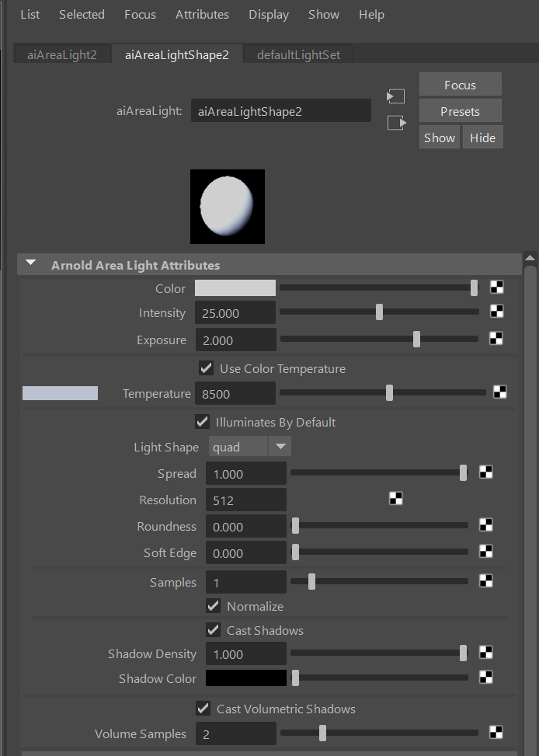
Task: Click the Roundness value field
Action: 246,526
